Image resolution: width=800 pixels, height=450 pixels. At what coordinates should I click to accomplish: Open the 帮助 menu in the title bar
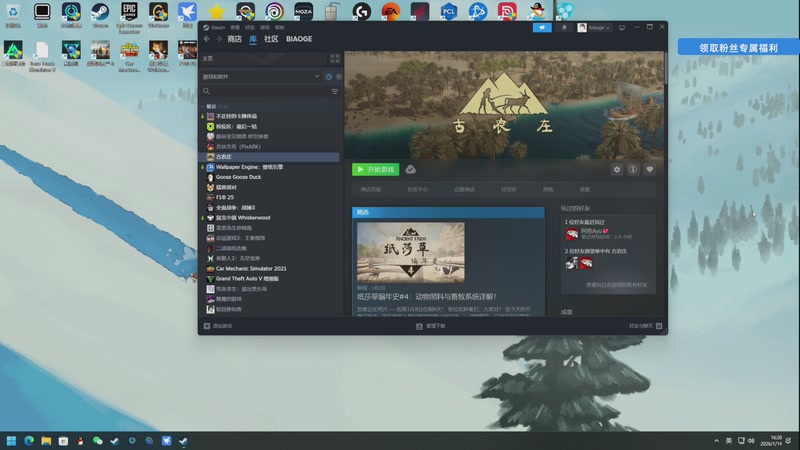[280, 28]
